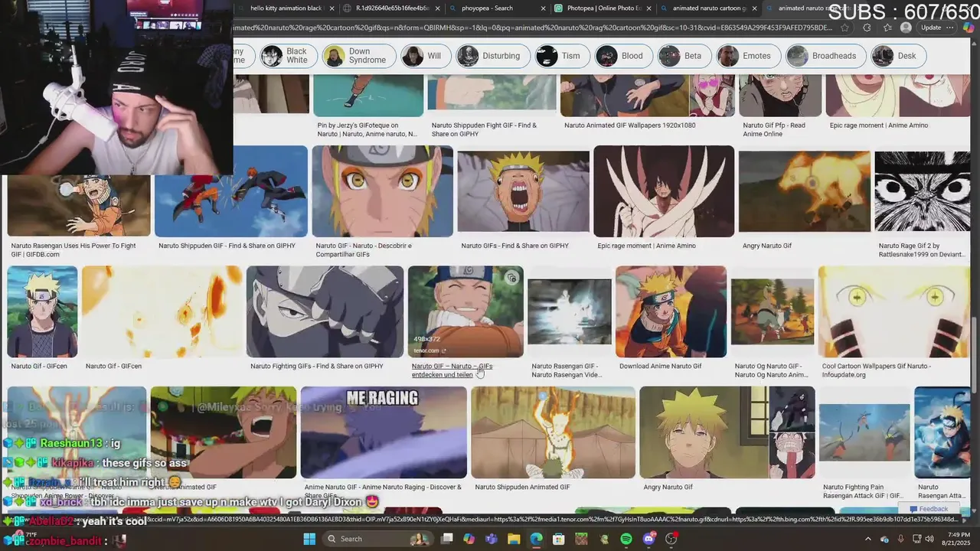Viewport: 980px width, 551px height.
Task: Open the ME RAGING gif thumbnail
Action: tap(384, 432)
